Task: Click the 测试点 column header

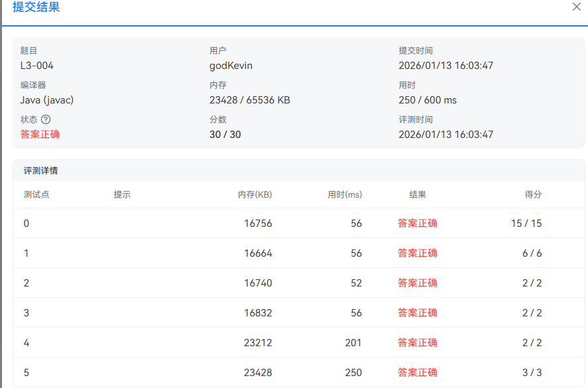Action: click(x=36, y=194)
